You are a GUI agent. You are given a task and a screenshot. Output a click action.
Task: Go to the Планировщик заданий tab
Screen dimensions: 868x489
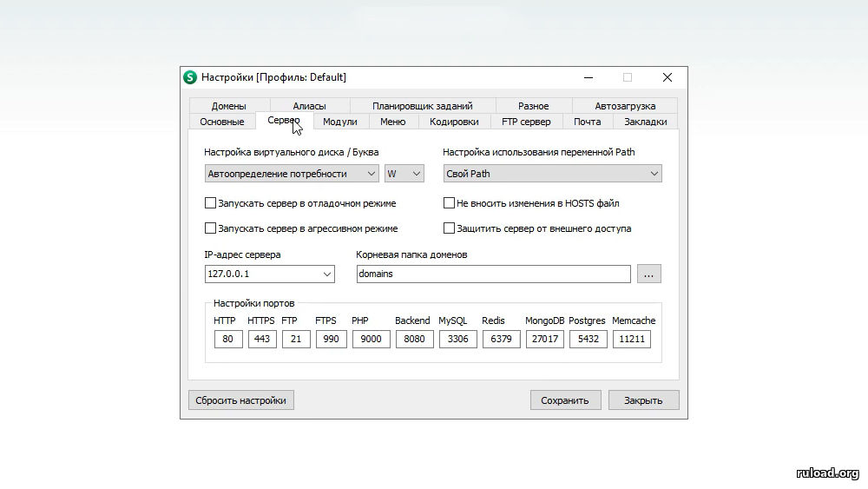[423, 106]
